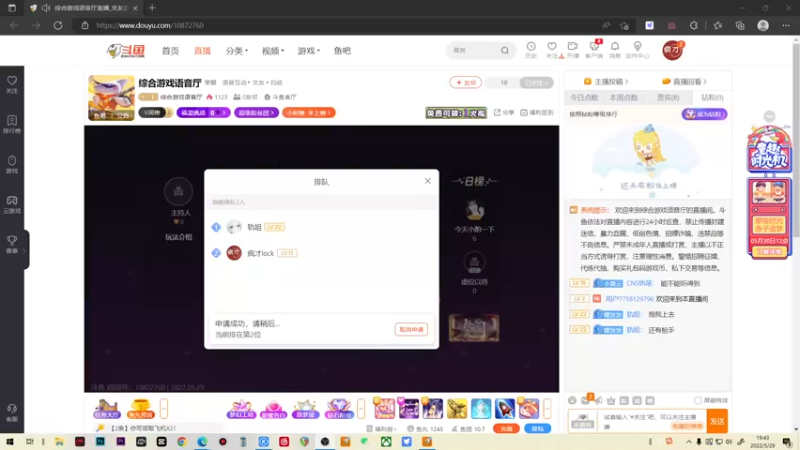
Task: Open 游戏 icon in left sidebar
Action: tap(12, 164)
